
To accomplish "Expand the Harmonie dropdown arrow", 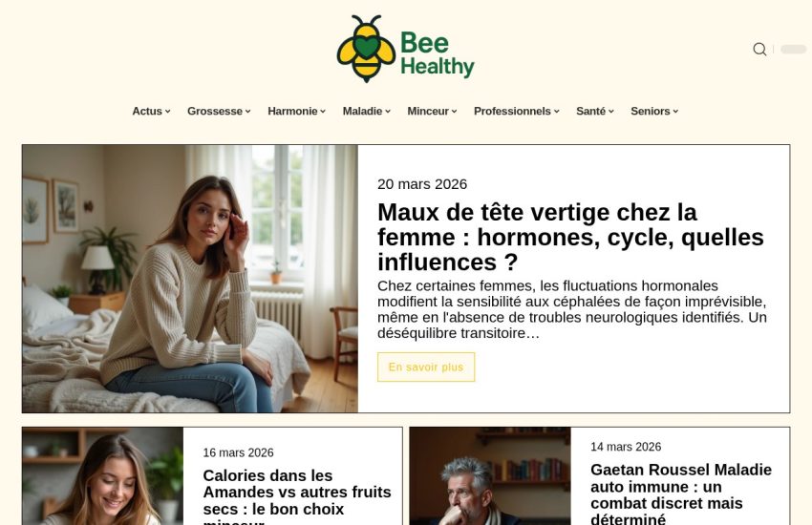I will (x=323, y=112).
